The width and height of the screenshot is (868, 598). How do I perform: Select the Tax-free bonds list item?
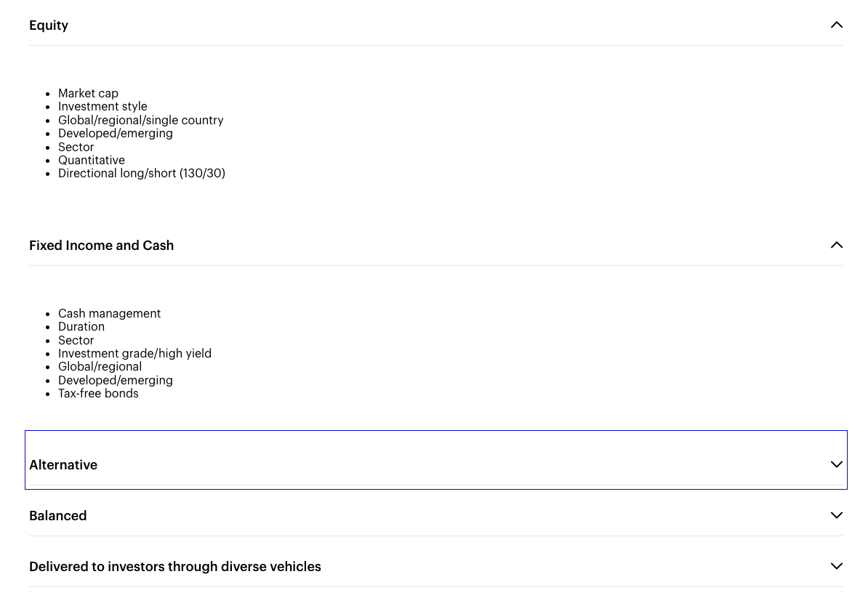(x=98, y=393)
